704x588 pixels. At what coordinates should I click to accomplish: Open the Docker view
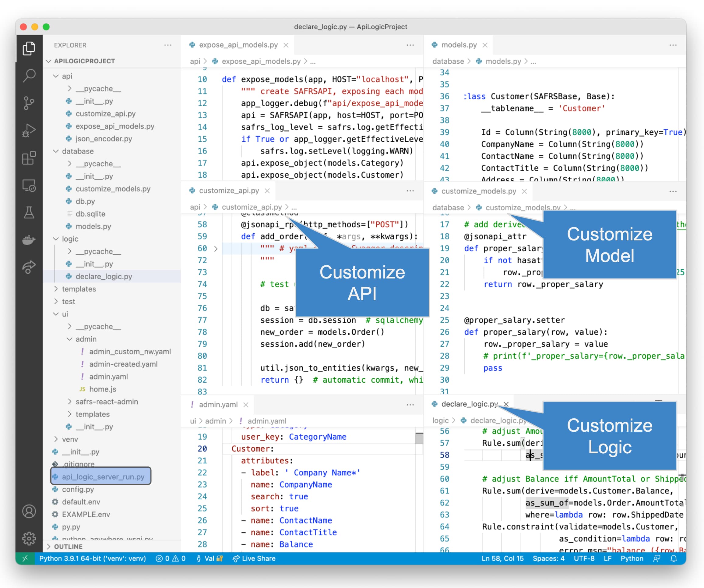click(29, 240)
